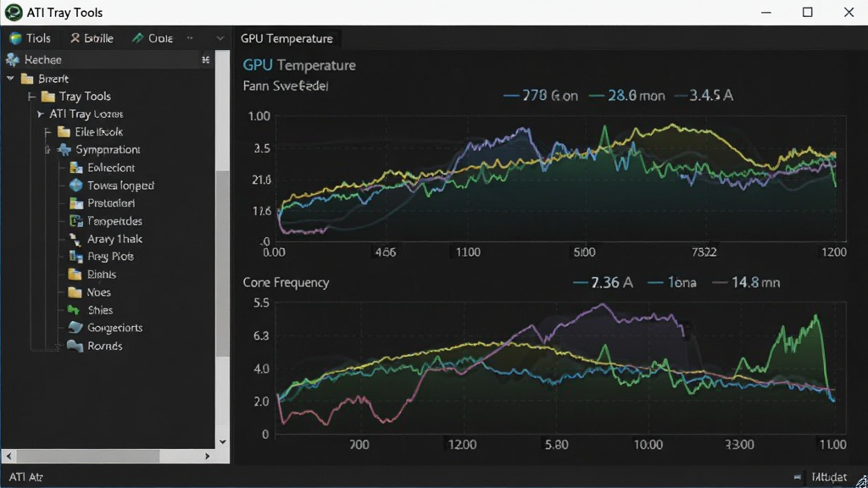This screenshot has width=868, height=488.
Task: Click the status bar icon beside Mtudat
Action: coord(797,477)
